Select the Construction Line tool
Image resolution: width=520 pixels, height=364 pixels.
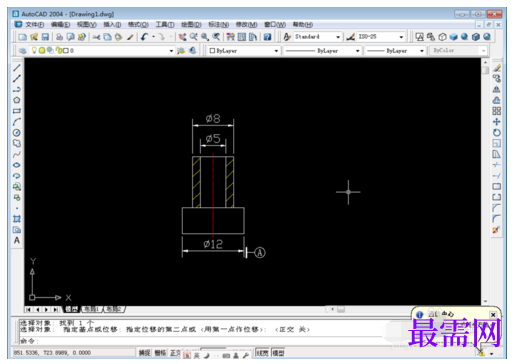point(17,79)
